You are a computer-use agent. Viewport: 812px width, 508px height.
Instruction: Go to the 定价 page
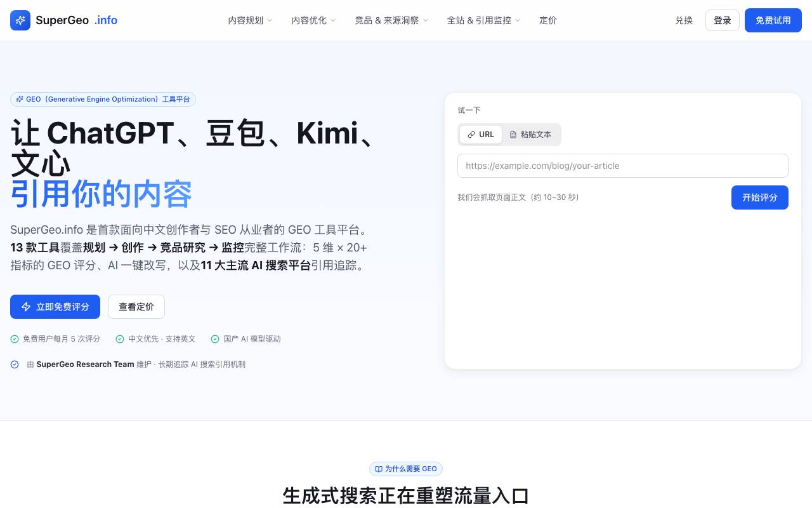548,20
